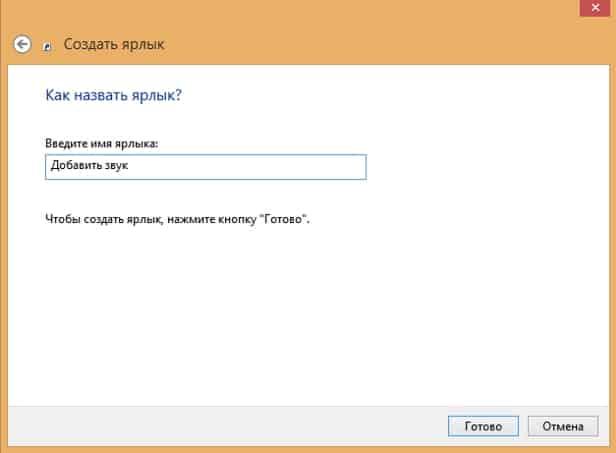Click the Создать ярлык window title

[114, 44]
